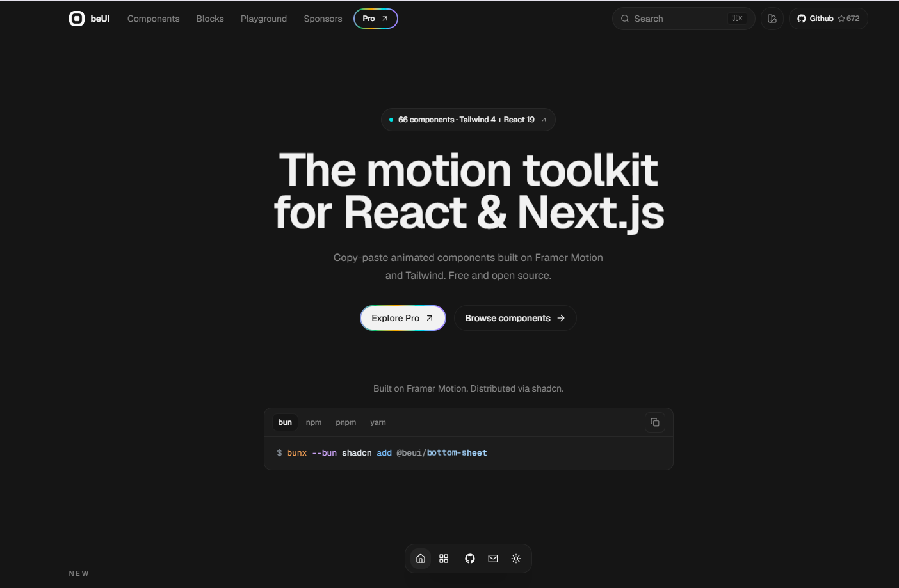Go to the Blocks page
The image size is (899, 588).
click(210, 19)
